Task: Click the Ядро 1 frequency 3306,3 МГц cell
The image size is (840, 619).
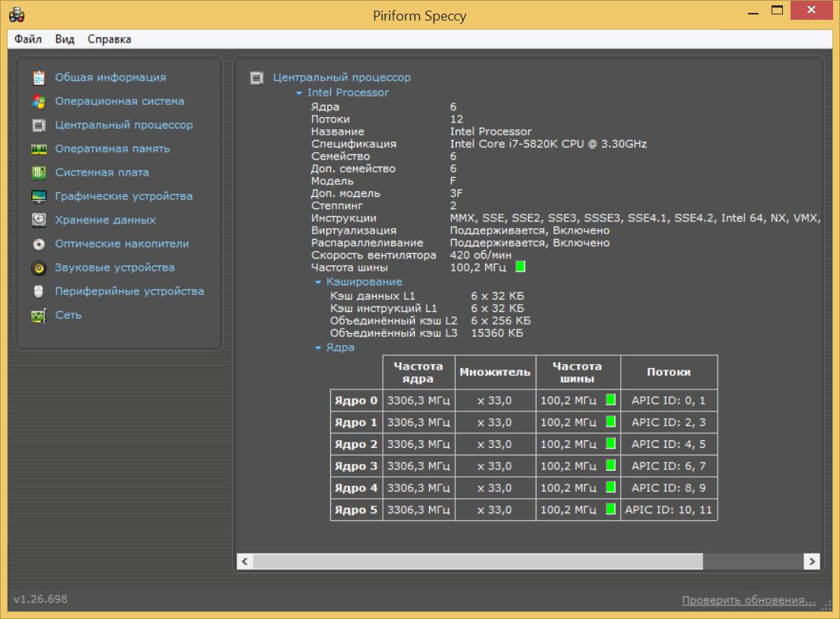Action: click(418, 423)
